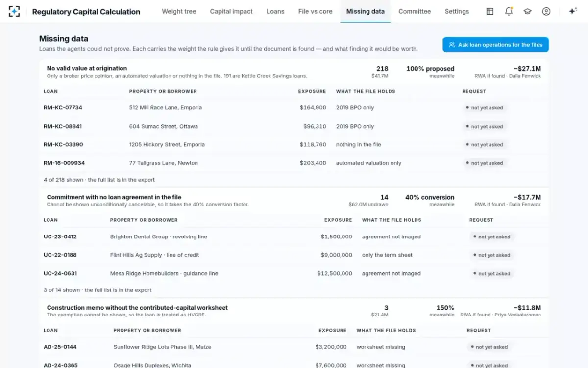588x368 pixels.
Task: Click 'not yet asked' for AD-25-0144
Action: coord(489,347)
